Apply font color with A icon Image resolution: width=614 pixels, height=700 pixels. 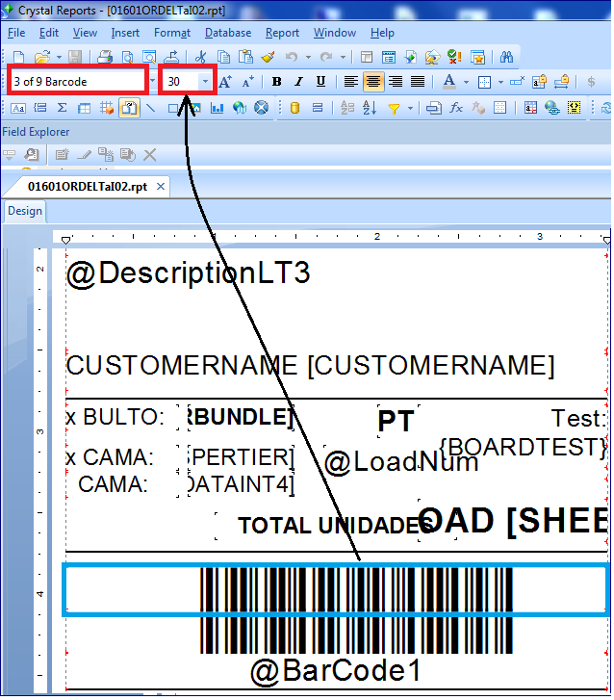[x=448, y=81]
